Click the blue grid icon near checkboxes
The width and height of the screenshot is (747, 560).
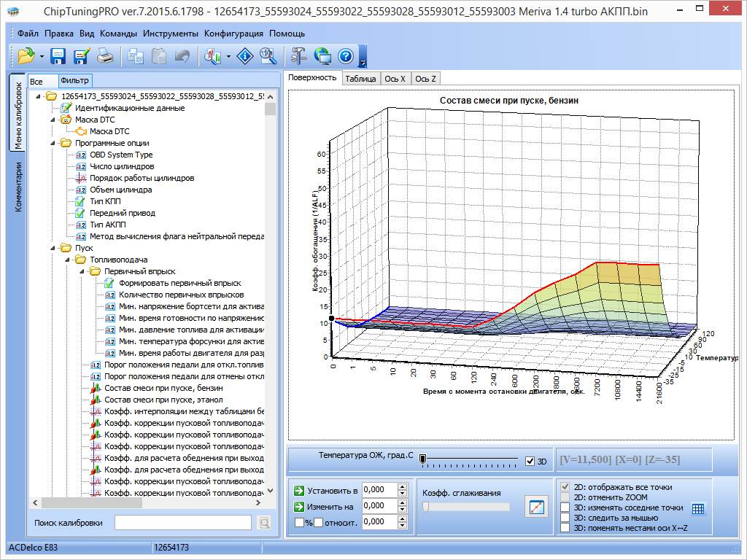pos(698,508)
